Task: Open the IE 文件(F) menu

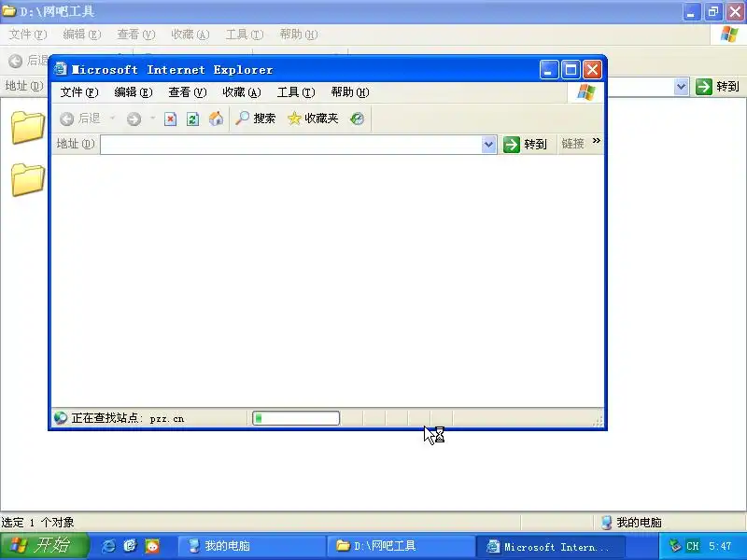Action: [x=79, y=92]
